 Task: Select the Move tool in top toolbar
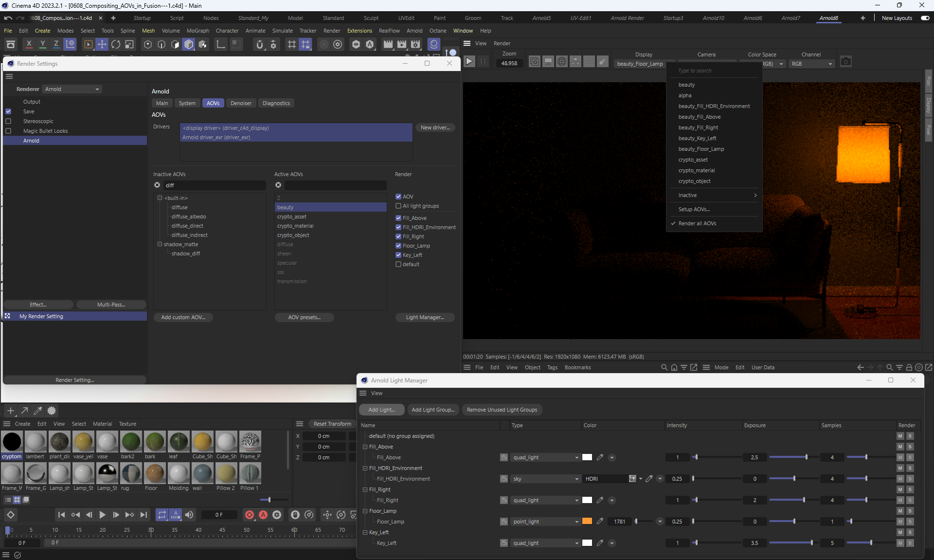[x=102, y=45]
